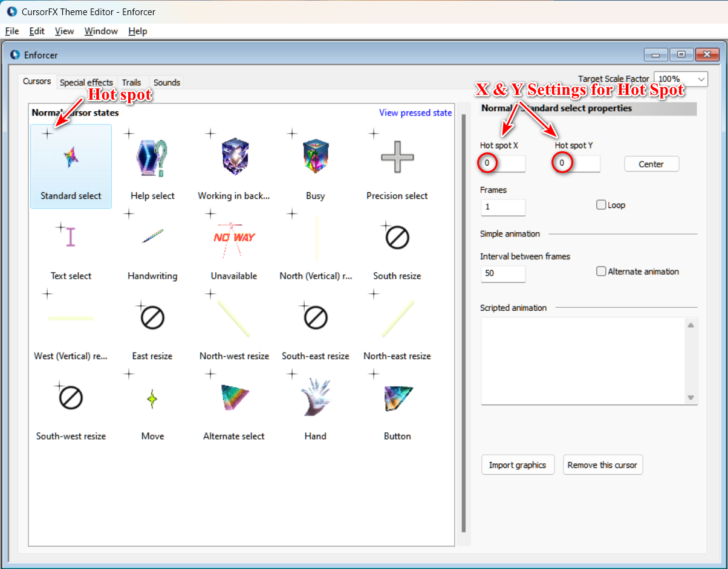Pick the Busy cursor thumbnail
This screenshot has height=569, width=728.
click(316, 166)
